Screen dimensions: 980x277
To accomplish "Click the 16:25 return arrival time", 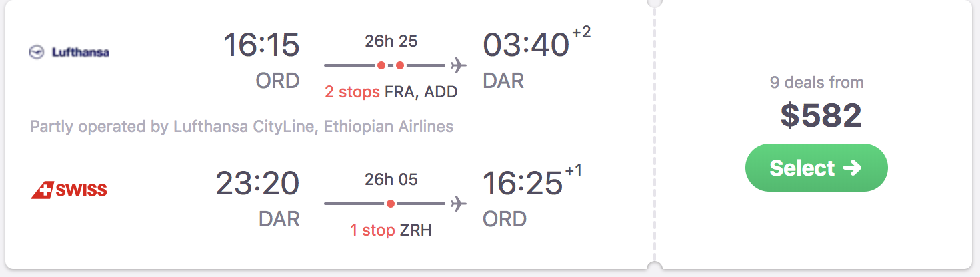I will coord(523,184).
